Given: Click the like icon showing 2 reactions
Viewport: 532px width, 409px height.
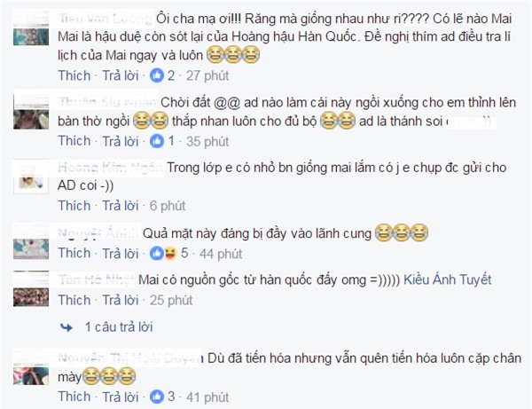Looking at the screenshot, I should click(157, 75).
